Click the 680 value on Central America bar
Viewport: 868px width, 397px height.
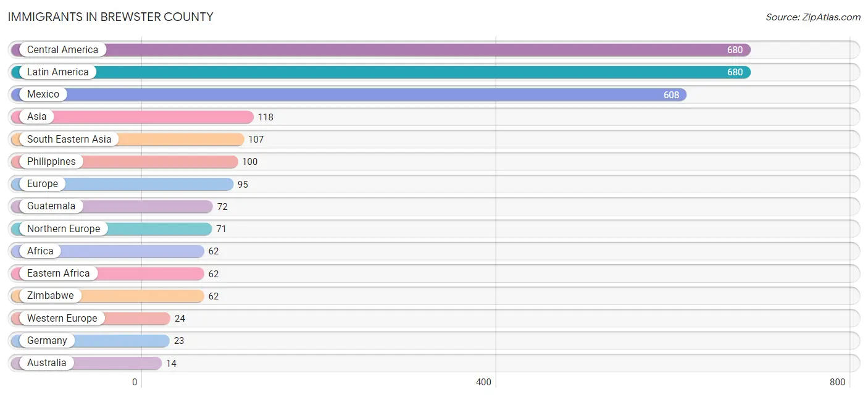pyautogui.click(x=735, y=50)
